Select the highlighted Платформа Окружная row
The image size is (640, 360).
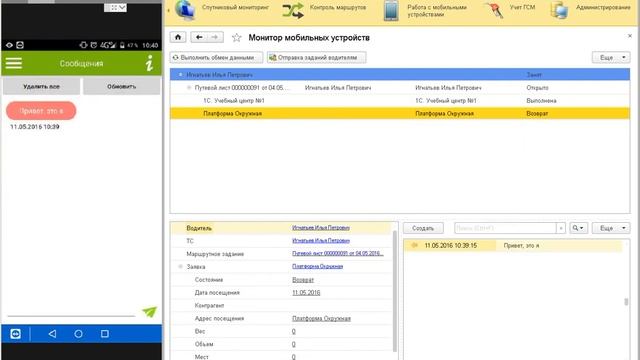(x=400, y=113)
